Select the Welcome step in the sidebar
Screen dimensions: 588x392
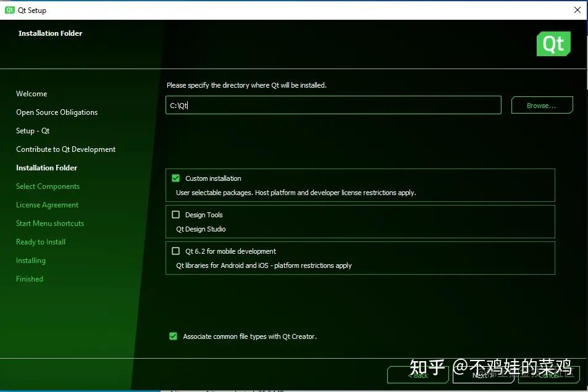31,93
